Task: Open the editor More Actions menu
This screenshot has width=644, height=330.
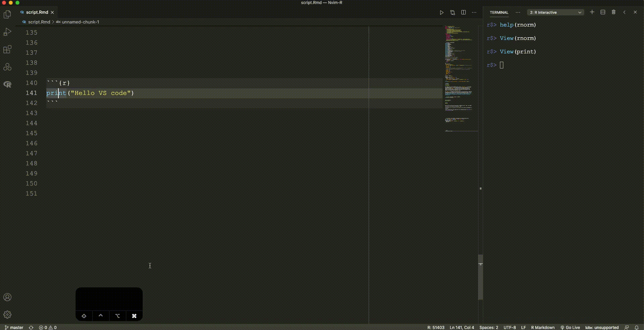Action: click(474, 12)
